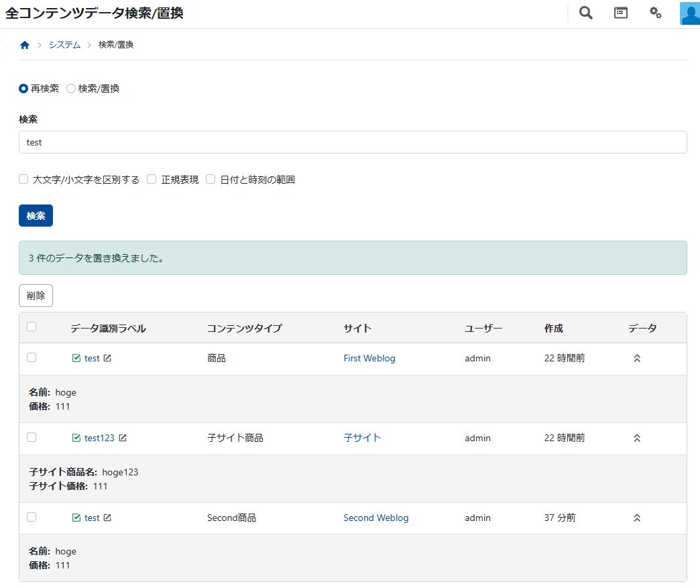
Task: Tick the 日付と時刻の範囲 checkbox
Action: tap(211, 179)
